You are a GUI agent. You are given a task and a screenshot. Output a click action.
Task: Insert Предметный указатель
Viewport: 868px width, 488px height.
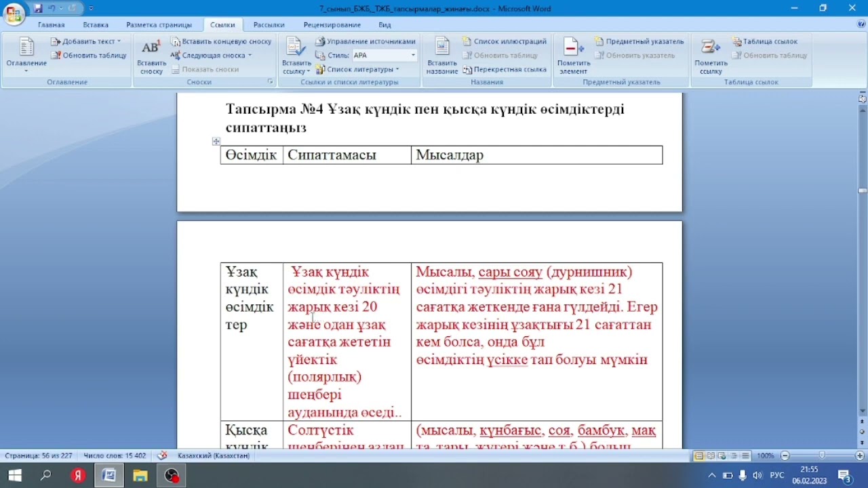[639, 41]
